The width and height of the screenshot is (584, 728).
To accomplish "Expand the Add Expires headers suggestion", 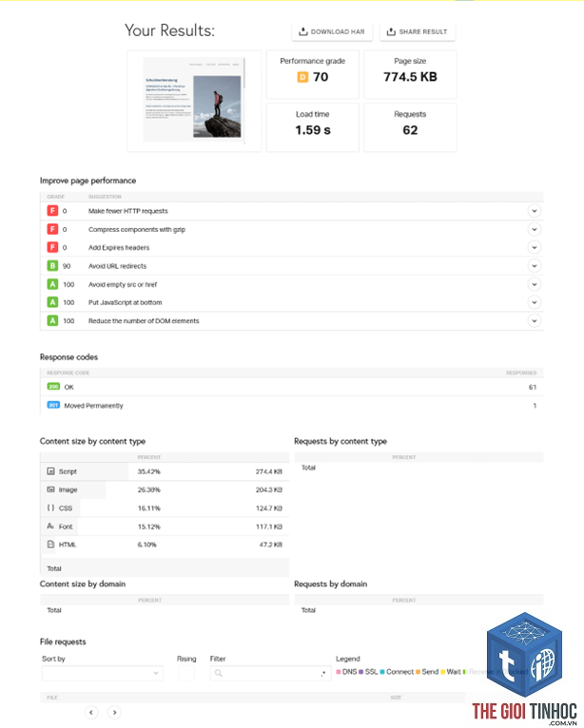I will (535, 247).
